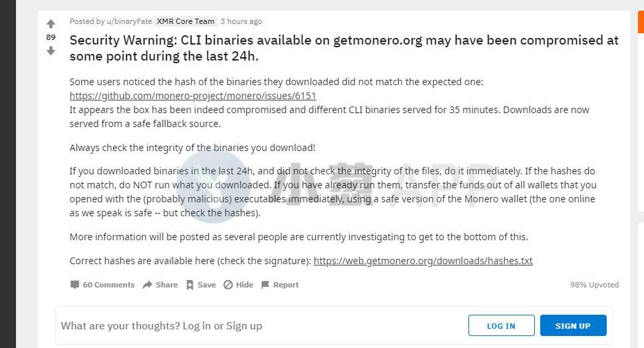
Task: Click the vote score number 89
Action: pos(51,37)
